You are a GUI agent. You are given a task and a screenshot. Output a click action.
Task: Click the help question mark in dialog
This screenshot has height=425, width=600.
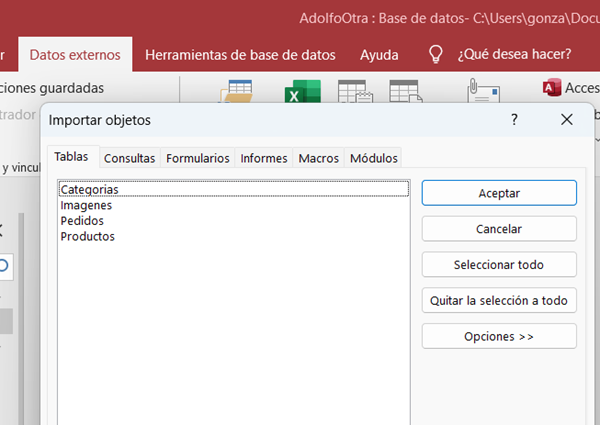[514, 120]
